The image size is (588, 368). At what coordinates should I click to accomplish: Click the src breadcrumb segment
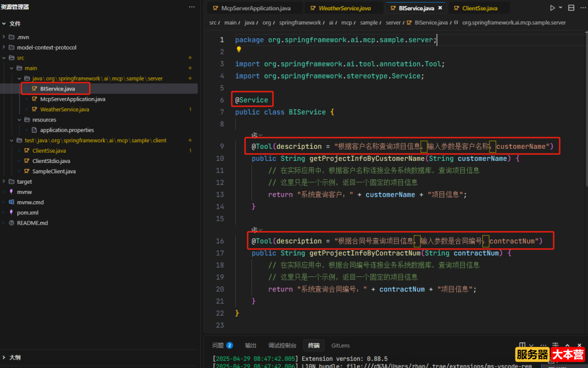coord(213,22)
